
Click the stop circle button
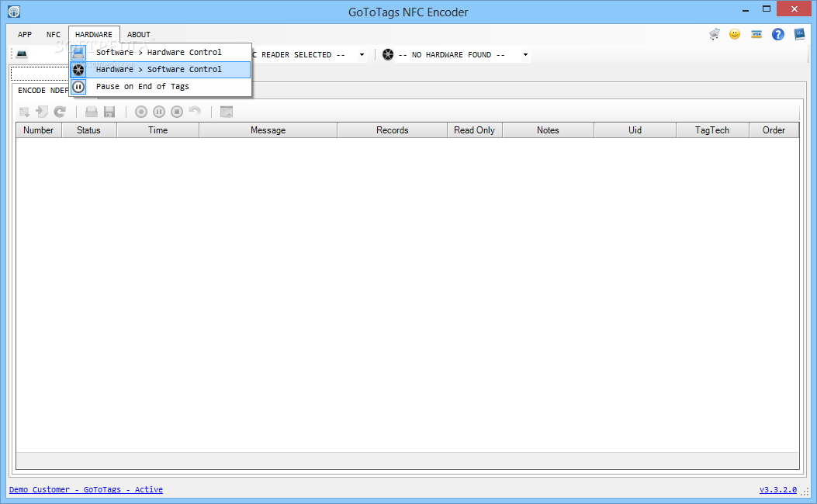click(177, 112)
